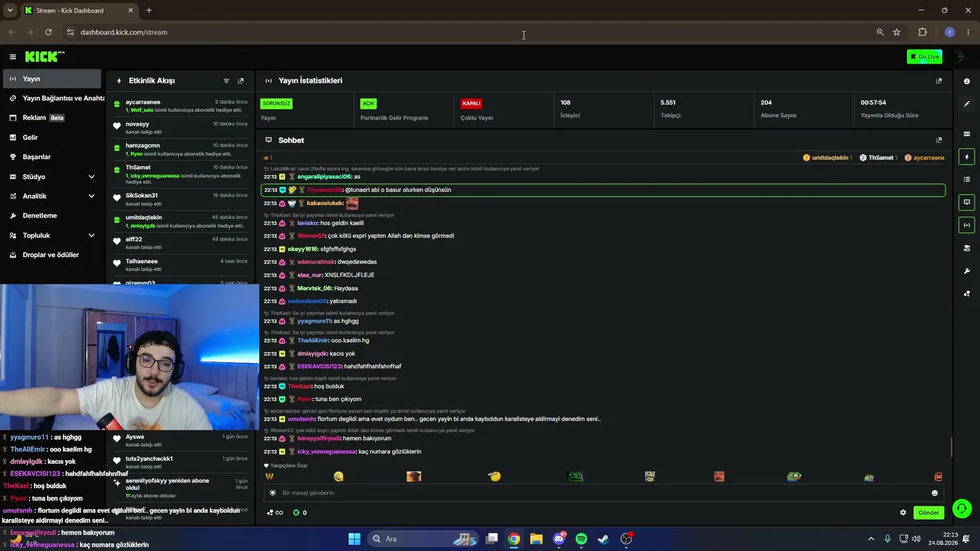The image size is (980, 551).
Task: Click username Mervtek_06 in chat
Action: coord(314,289)
